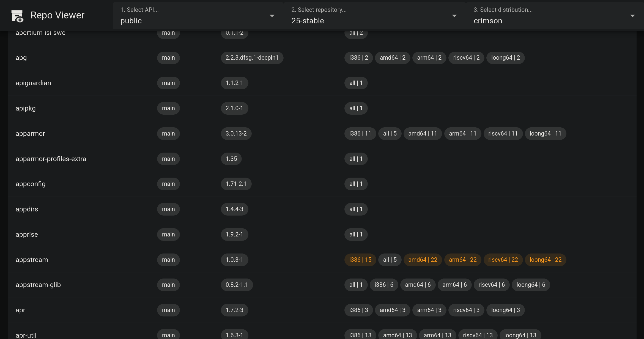Click the 'riscv64 | 2' chip for apg
Viewport: 644px width, 339px height.
tap(466, 58)
